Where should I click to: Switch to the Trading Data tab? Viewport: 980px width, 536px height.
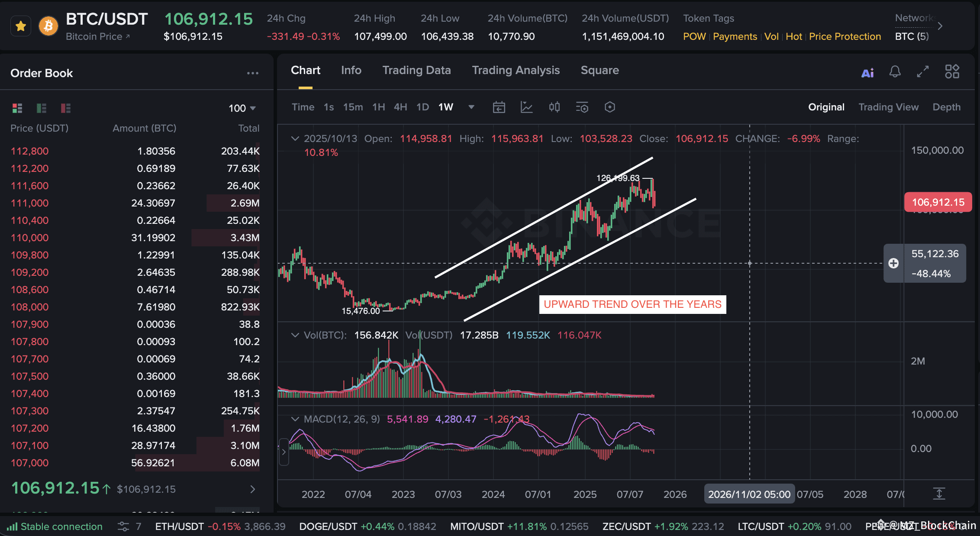point(416,70)
